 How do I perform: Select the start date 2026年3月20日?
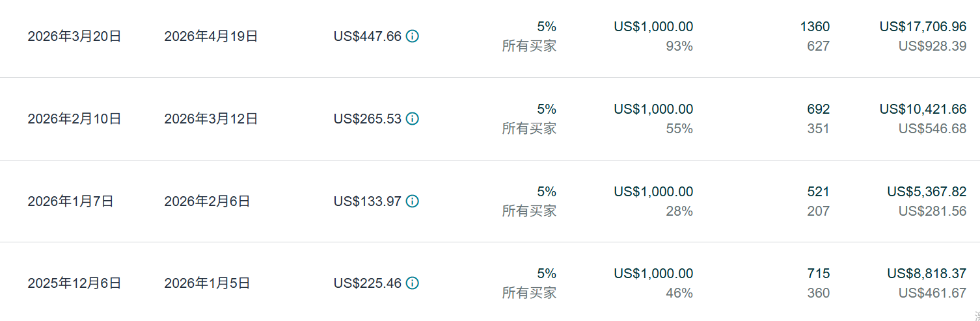click(x=74, y=36)
